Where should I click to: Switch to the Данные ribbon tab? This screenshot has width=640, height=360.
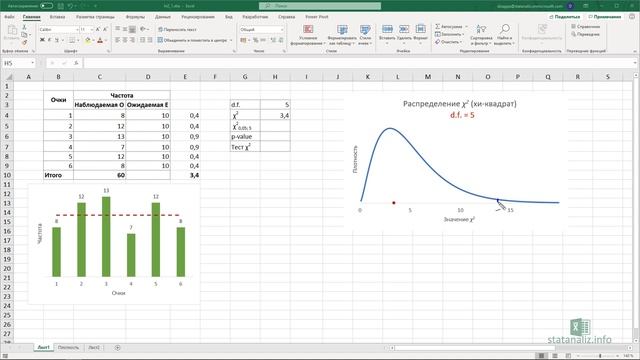coord(163,17)
